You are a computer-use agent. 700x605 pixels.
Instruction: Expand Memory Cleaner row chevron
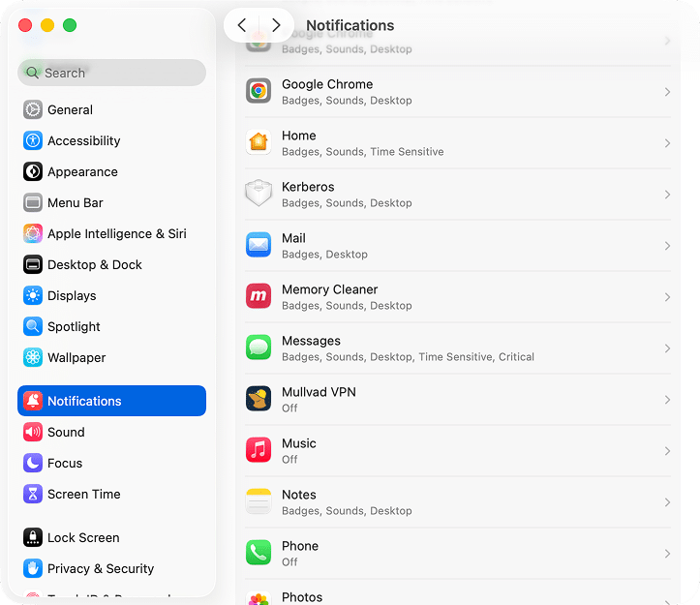[667, 297]
